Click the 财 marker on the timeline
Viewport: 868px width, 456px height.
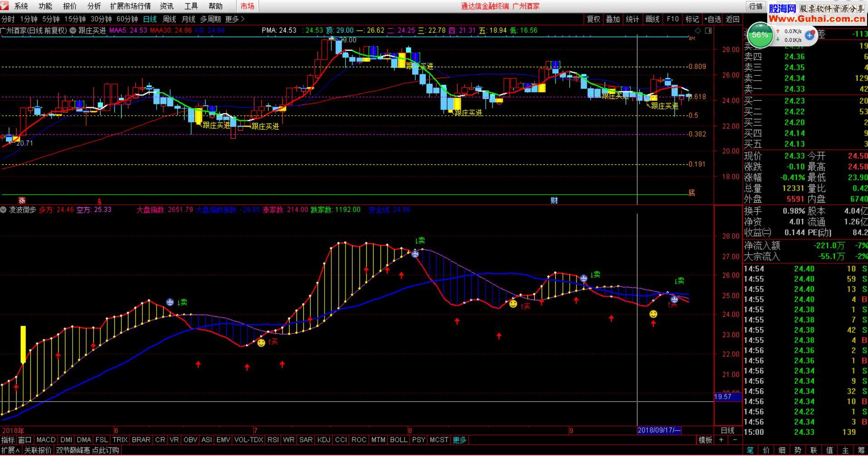click(554, 200)
